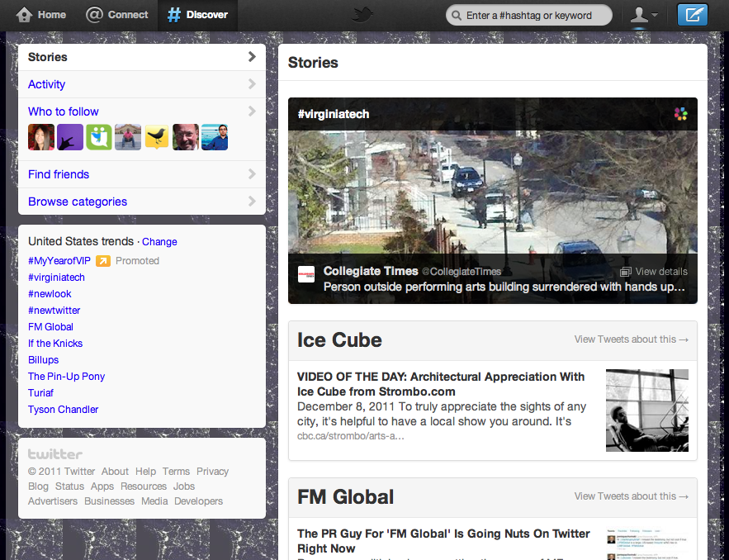Change the United States trends location

(x=159, y=242)
